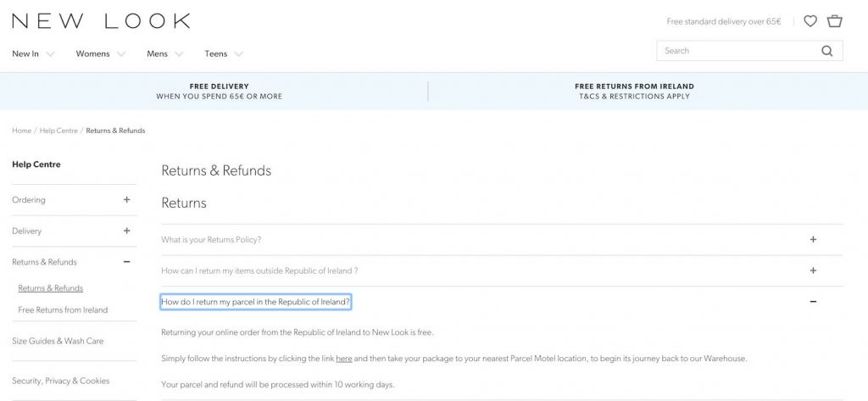
Task: Click 'Returning your online order' paragraph
Action: point(298,332)
